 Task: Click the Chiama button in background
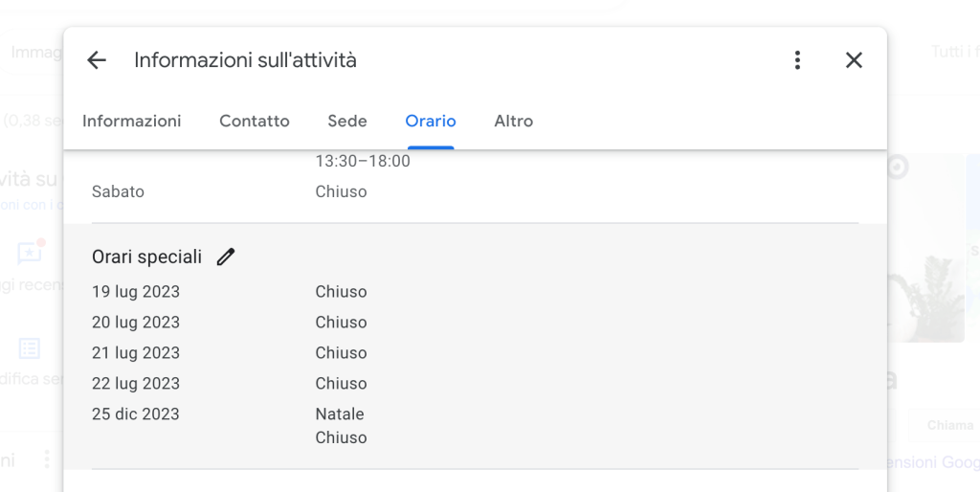pyautogui.click(x=950, y=425)
